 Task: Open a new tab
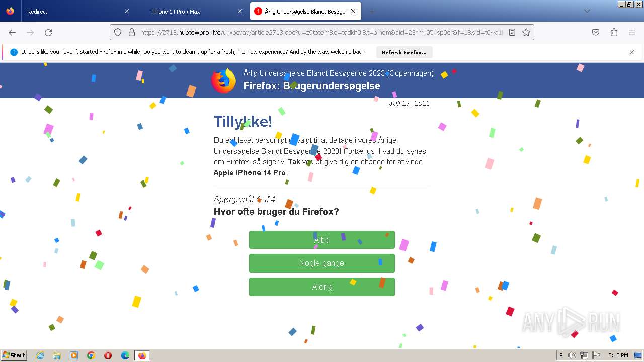pos(372,11)
